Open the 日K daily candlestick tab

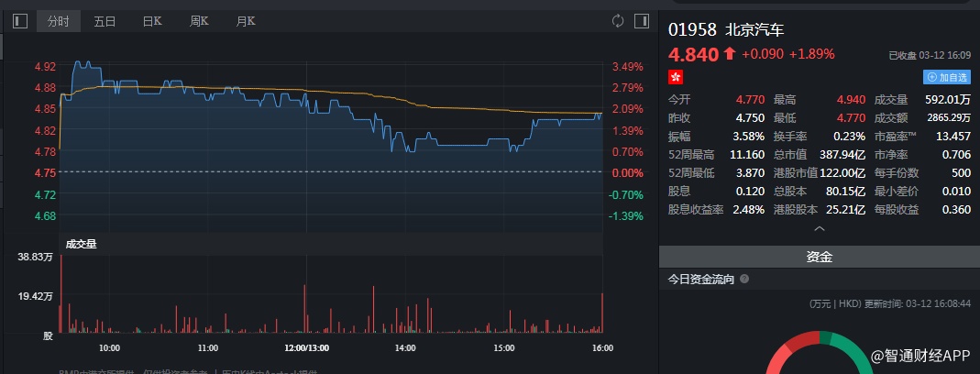point(152,20)
